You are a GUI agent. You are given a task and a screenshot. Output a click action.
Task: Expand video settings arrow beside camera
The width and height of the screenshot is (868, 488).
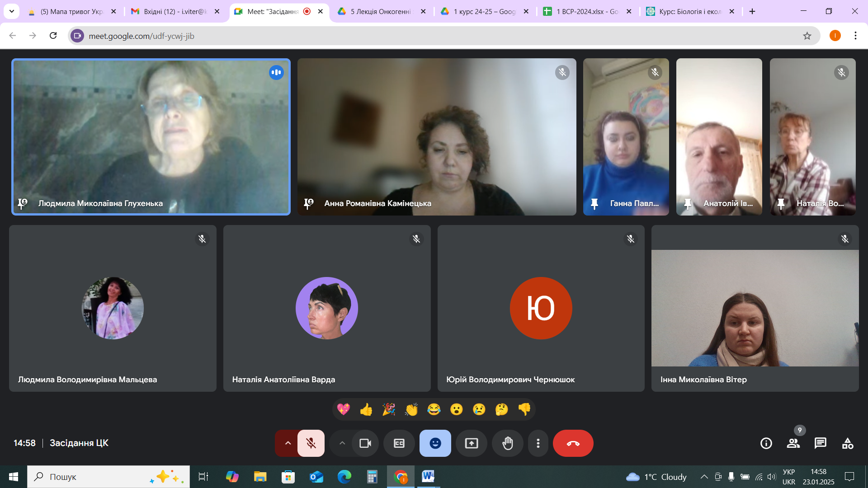pyautogui.click(x=342, y=443)
